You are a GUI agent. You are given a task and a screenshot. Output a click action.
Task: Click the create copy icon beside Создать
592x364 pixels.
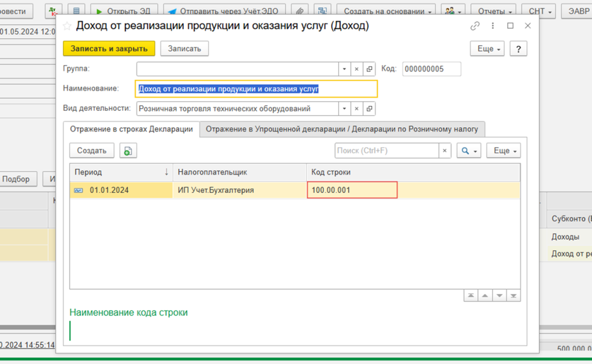[128, 150]
